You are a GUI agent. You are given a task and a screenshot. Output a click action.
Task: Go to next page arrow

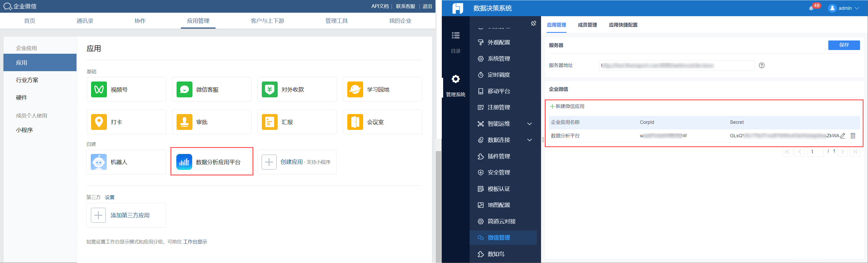point(842,152)
